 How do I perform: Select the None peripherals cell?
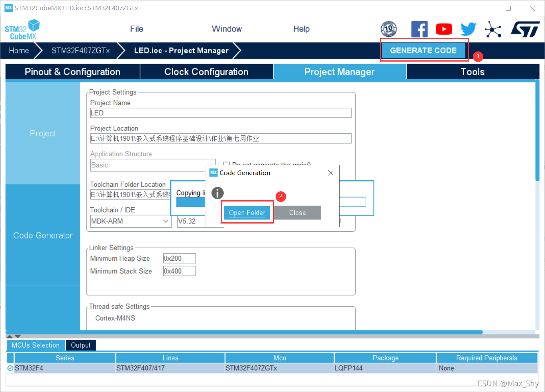(487, 368)
